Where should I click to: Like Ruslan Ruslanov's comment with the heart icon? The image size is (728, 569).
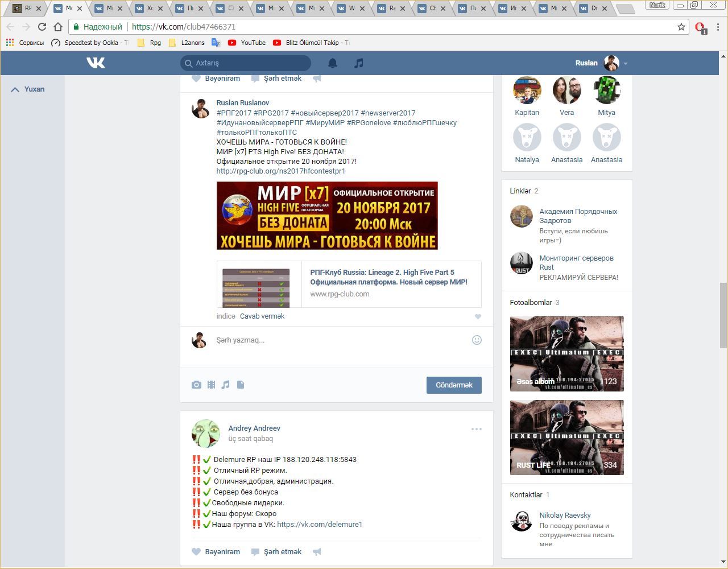tap(478, 316)
